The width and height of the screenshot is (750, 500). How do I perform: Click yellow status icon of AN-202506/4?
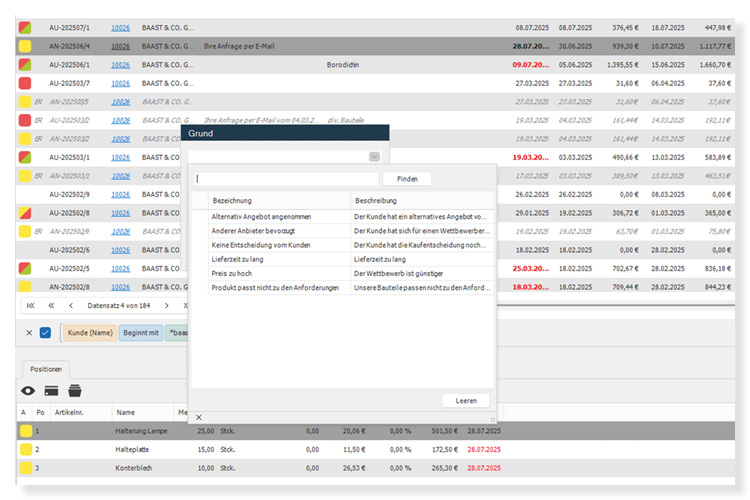coord(25,46)
